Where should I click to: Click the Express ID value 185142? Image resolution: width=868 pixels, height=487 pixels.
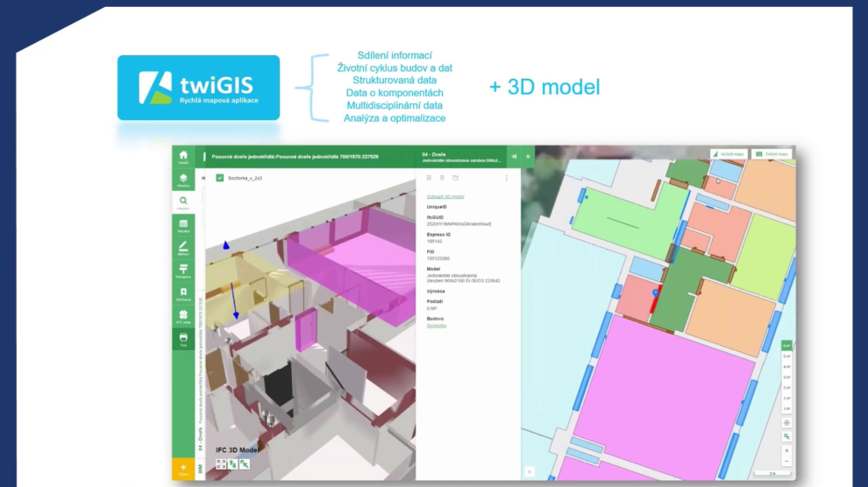click(435, 242)
